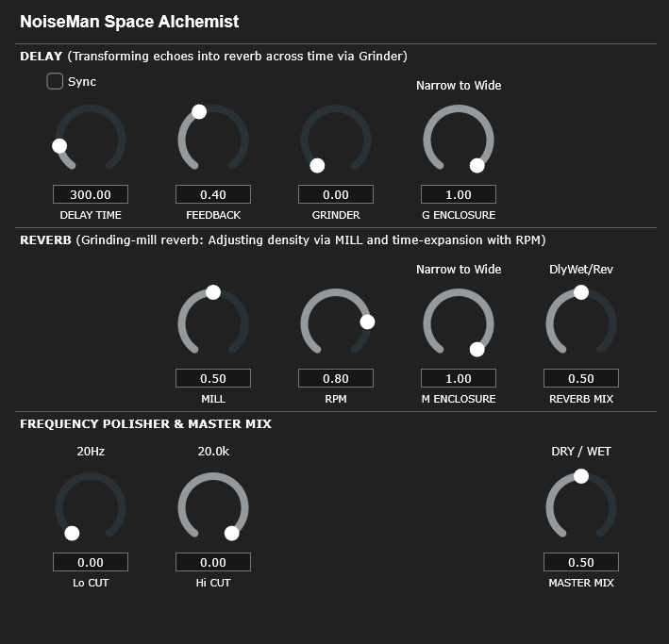The height and width of the screenshot is (644, 669).
Task: Click the M ENCLOSURE knob handle
Action: (477, 349)
